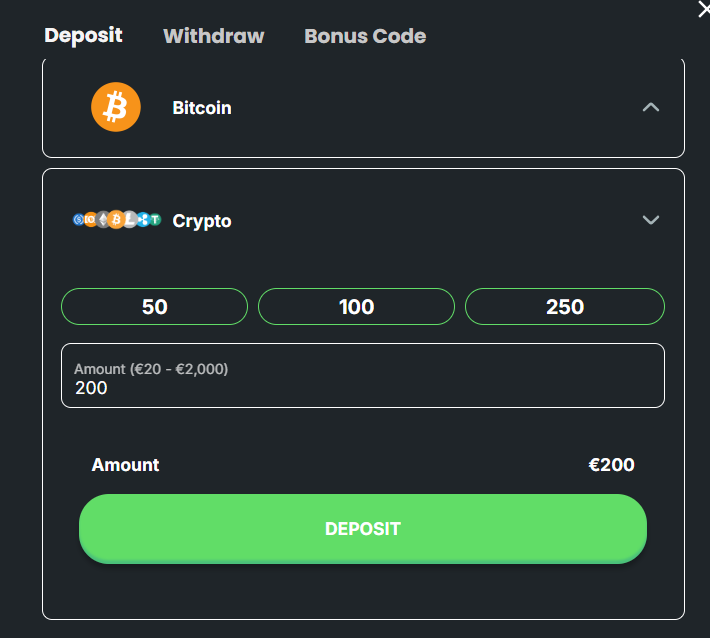
Task: Click the blue USD Coin icon
Action: (x=79, y=220)
